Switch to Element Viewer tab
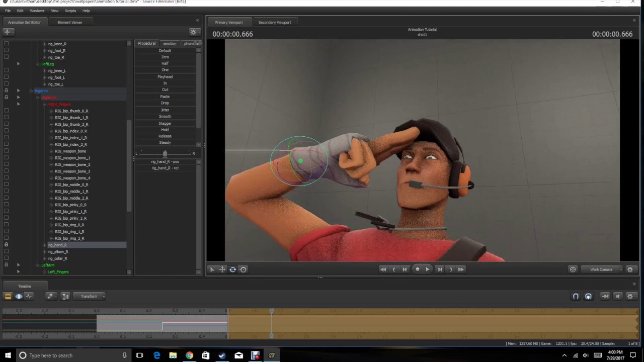 point(70,22)
